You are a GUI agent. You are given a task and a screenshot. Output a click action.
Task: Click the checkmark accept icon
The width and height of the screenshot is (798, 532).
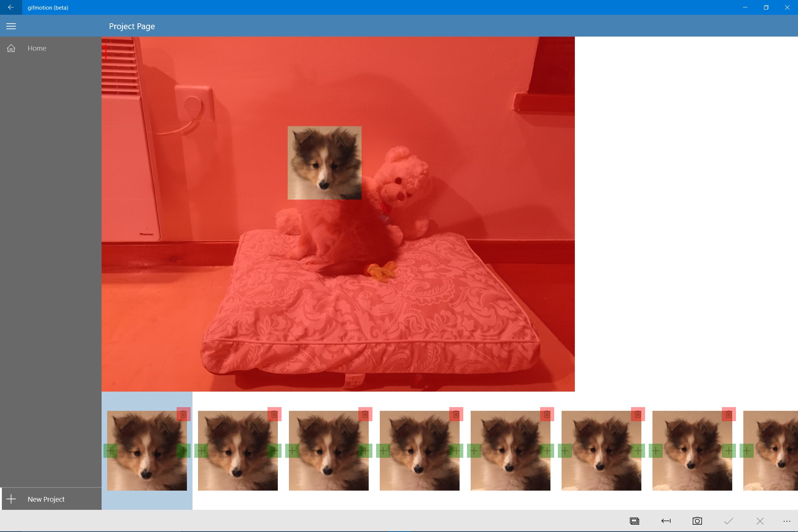tap(729, 521)
